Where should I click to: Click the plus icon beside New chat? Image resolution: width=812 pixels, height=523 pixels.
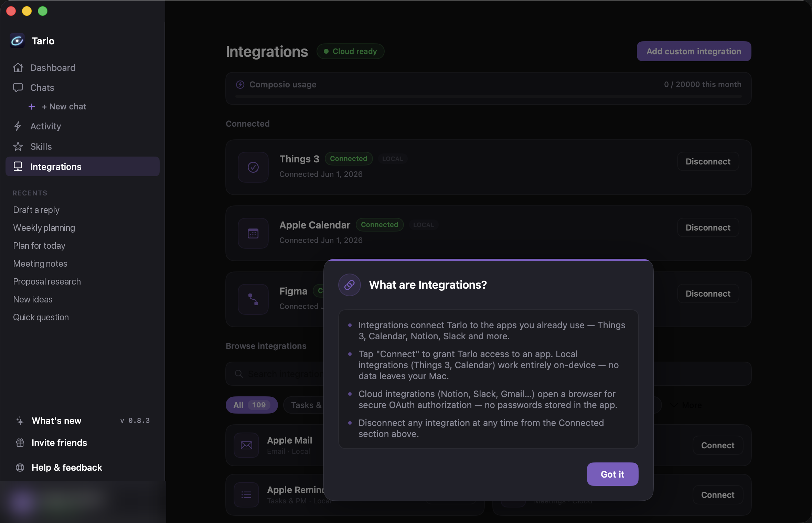pos(32,107)
